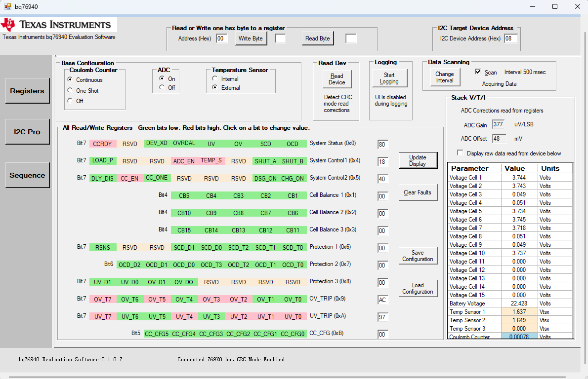Screen dimensions: 588x379
Task: Toggle the OV_T7 bit in OV_TRIP
Action: tap(102, 300)
